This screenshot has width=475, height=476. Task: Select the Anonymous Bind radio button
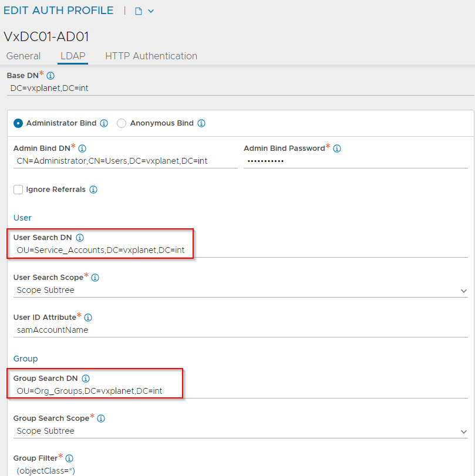click(122, 123)
